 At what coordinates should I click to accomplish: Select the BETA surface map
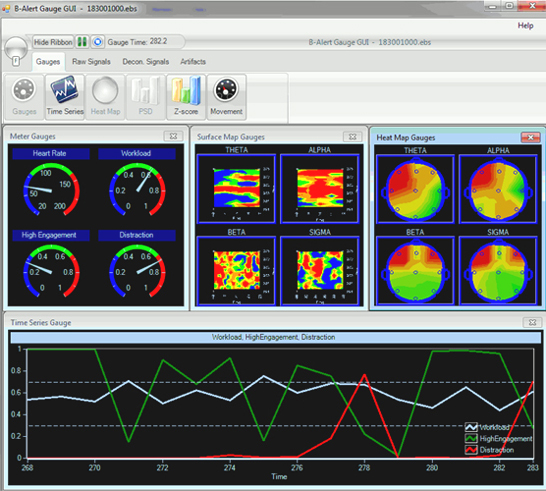[x=236, y=271]
